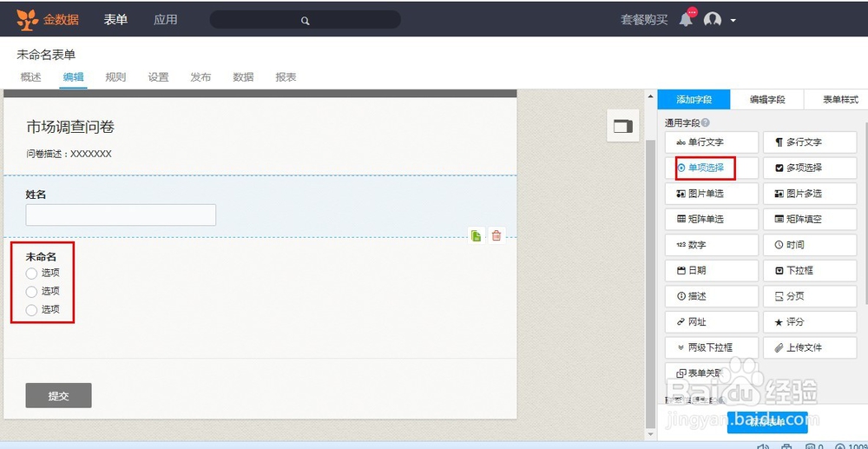
Task: Switch to the 设置 tab
Action: 158,77
